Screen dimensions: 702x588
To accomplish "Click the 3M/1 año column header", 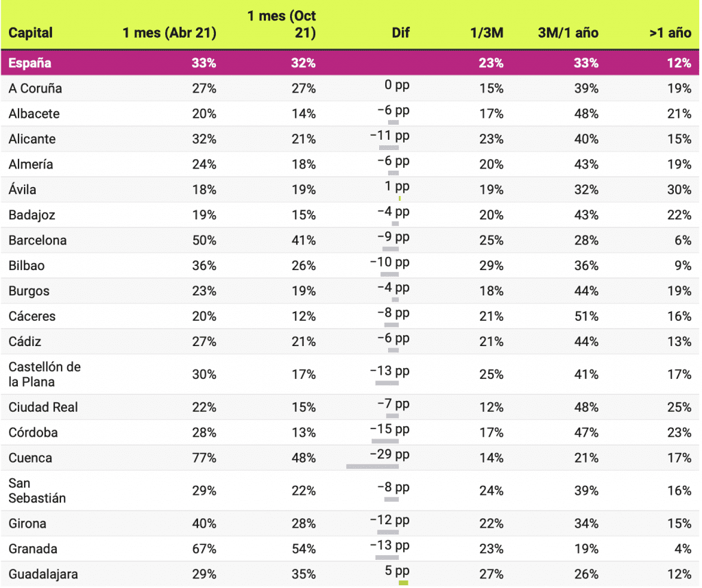I will pos(568,33).
